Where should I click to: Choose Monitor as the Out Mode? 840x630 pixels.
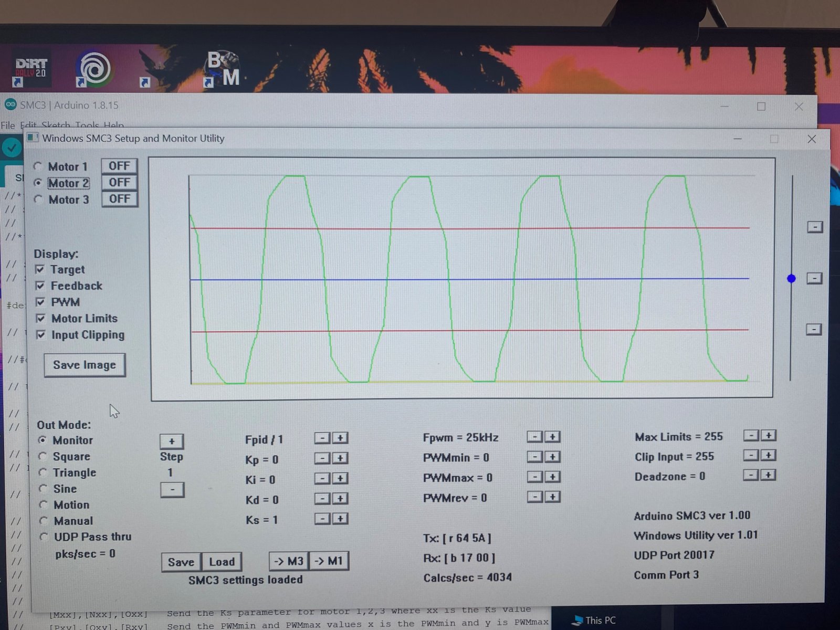tap(43, 440)
